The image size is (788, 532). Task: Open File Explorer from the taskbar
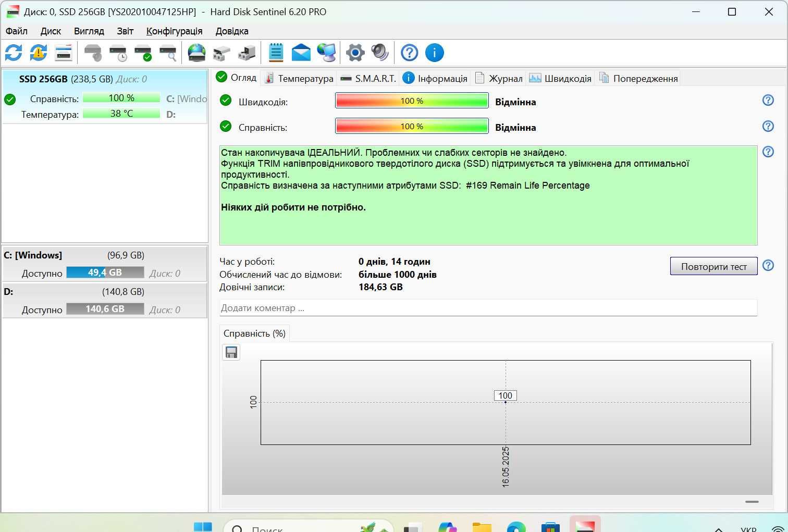(x=482, y=526)
